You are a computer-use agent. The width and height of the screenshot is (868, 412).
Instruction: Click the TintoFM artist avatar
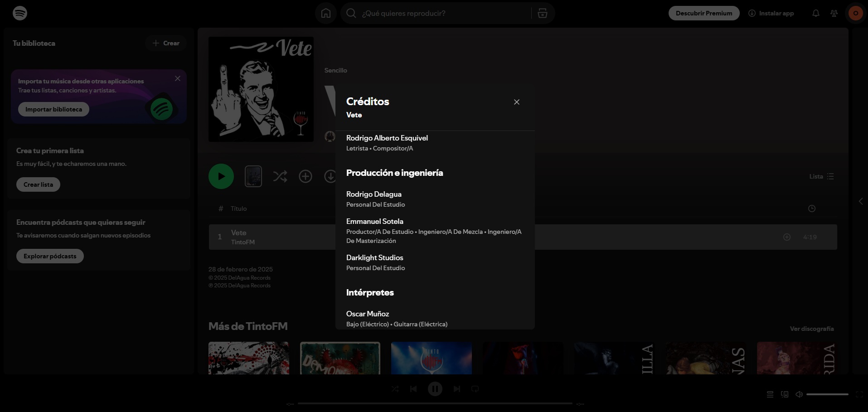(330, 136)
